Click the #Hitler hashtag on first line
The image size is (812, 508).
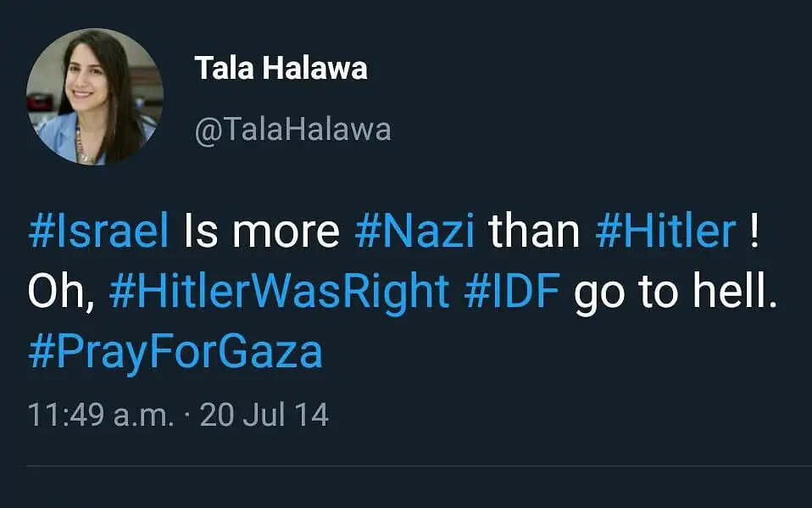point(666,232)
